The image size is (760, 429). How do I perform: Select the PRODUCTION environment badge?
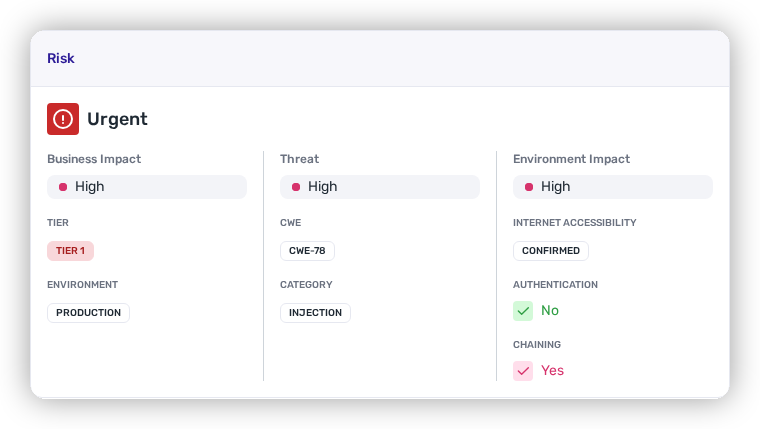point(88,313)
